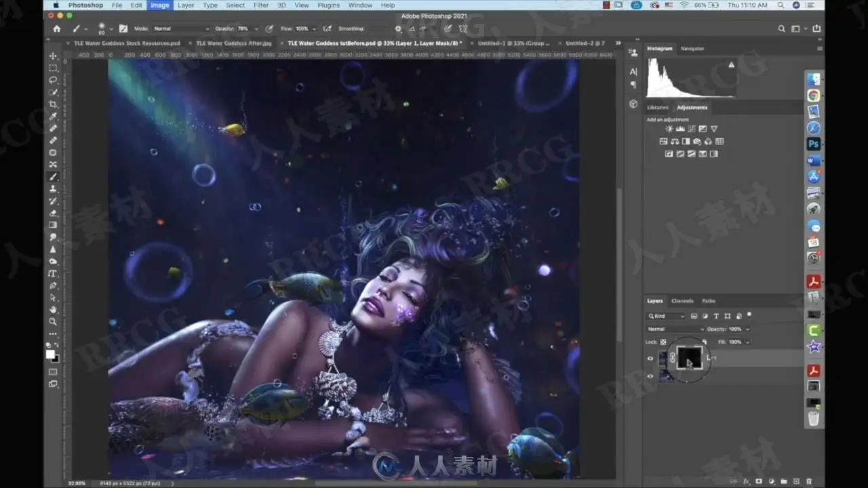Toggle lock transparent pixels in Layers panel
This screenshot has height=488, width=868.
coord(663,342)
